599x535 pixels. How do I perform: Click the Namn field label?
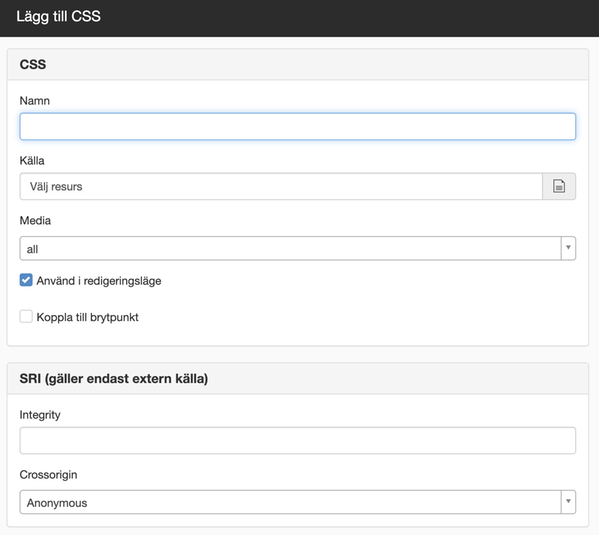coord(35,101)
